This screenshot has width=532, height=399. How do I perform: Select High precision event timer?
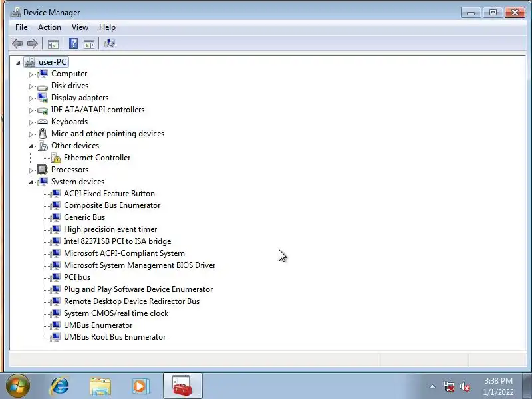(x=110, y=229)
